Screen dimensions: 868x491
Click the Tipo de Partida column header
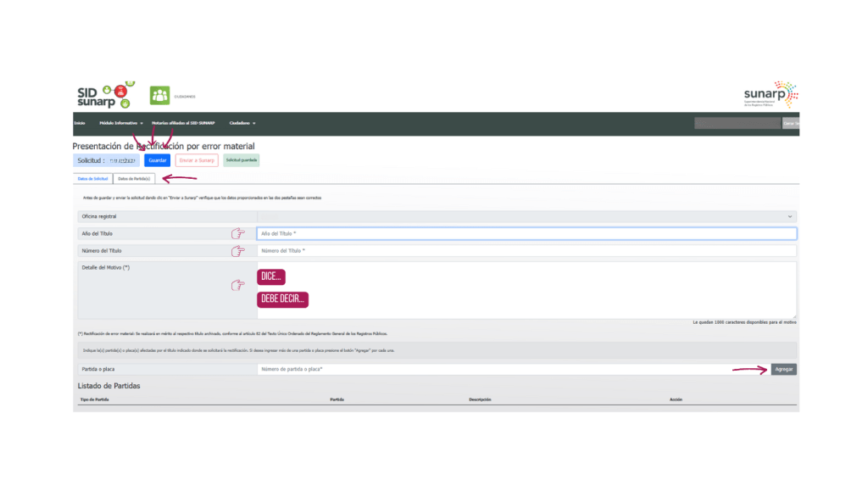[x=95, y=399]
